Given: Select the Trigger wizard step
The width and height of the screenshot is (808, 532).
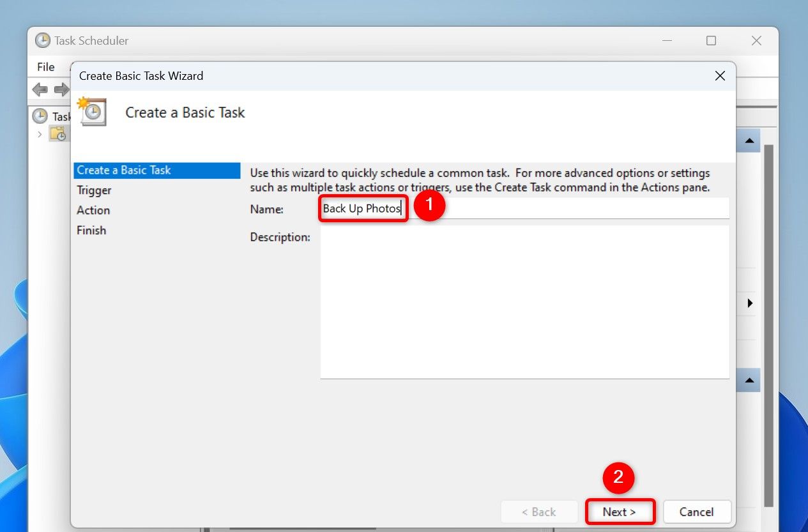Looking at the screenshot, I should click(94, 190).
